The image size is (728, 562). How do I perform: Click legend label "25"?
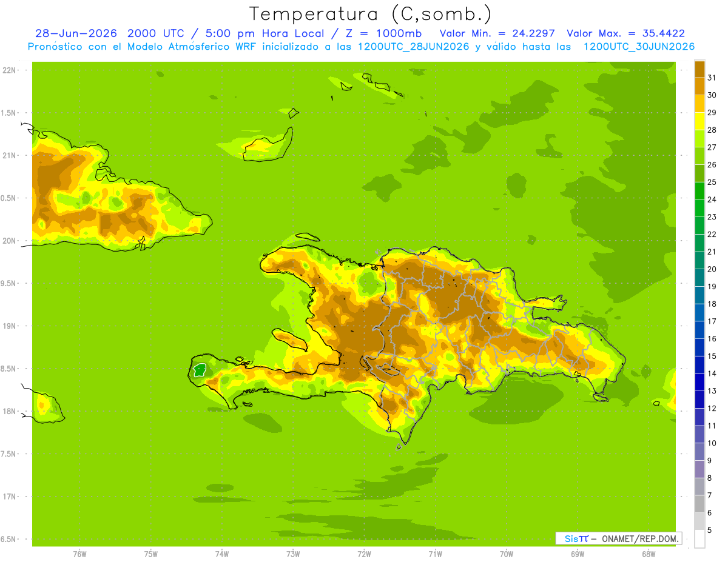(x=712, y=182)
